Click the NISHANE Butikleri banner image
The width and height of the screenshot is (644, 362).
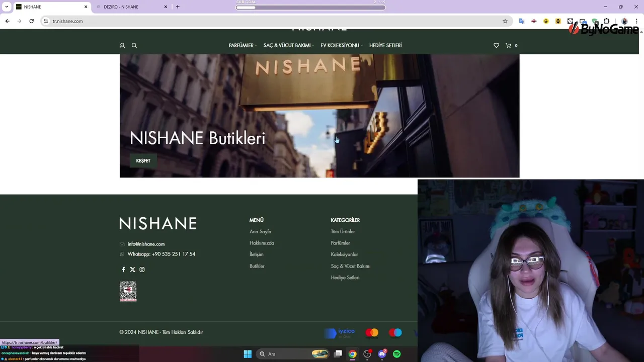point(319,116)
